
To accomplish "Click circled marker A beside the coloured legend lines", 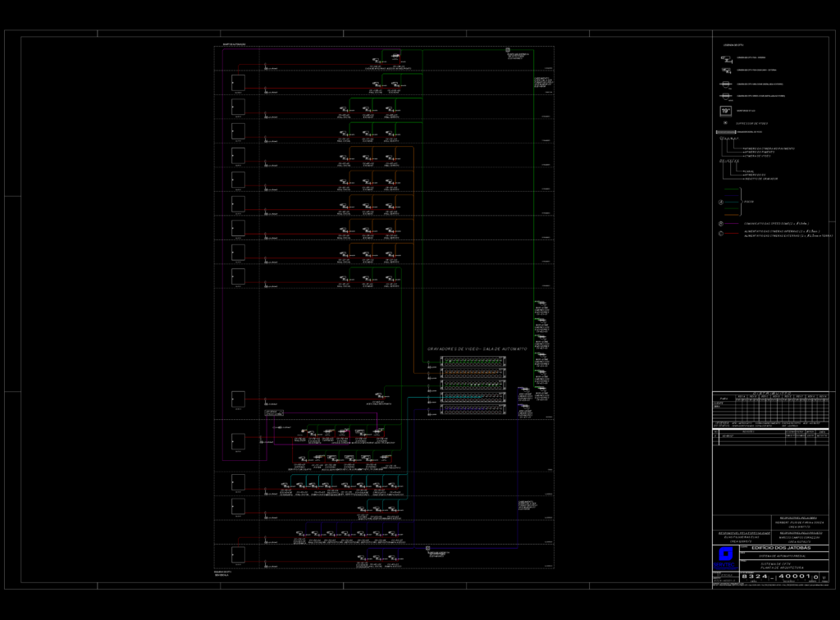I will (x=720, y=202).
